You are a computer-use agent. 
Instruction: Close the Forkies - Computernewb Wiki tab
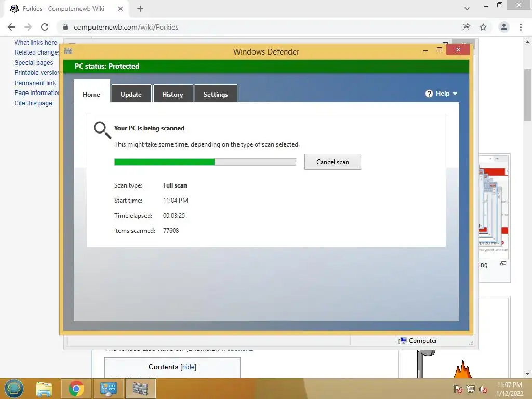[x=121, y=9]
